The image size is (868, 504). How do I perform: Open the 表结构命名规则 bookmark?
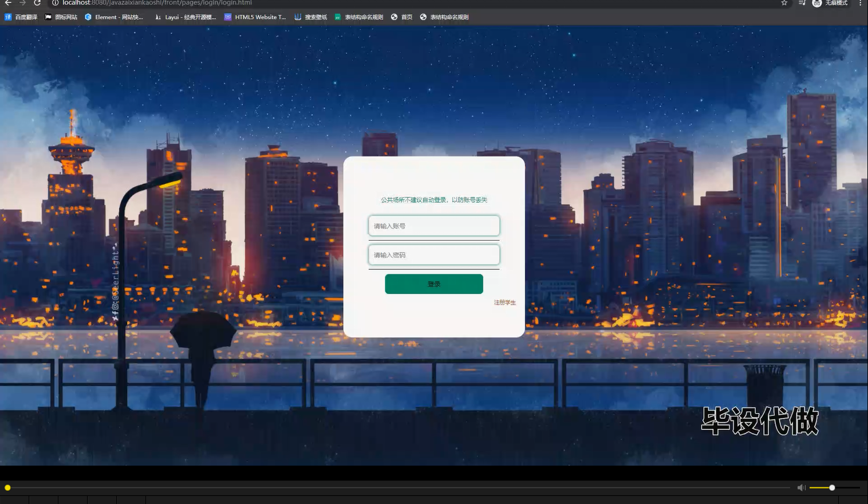[x=359, y=17]
